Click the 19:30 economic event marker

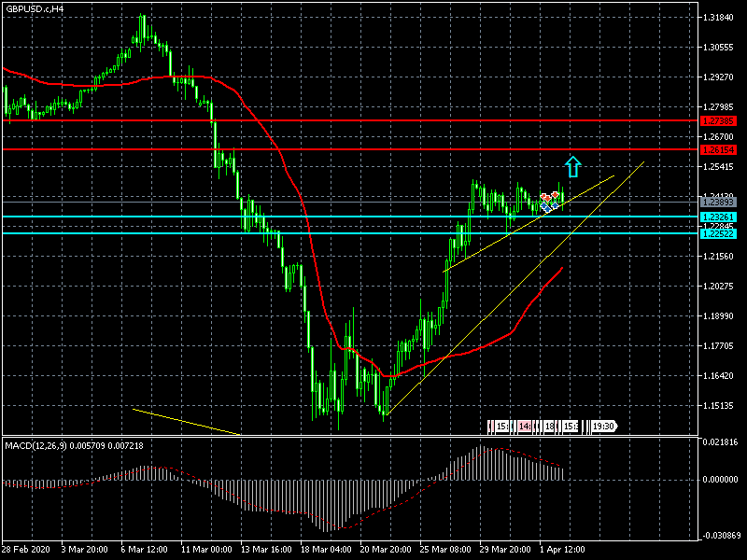[603, 427]
